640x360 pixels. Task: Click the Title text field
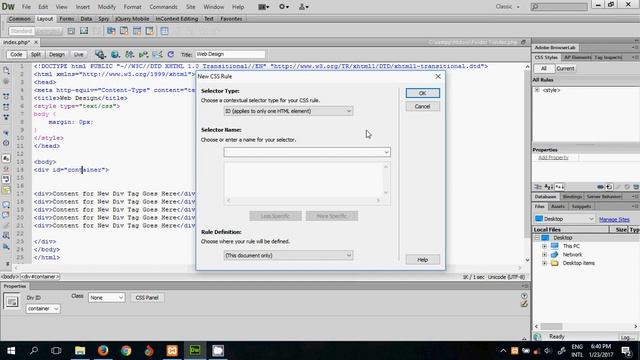(230, 54)
